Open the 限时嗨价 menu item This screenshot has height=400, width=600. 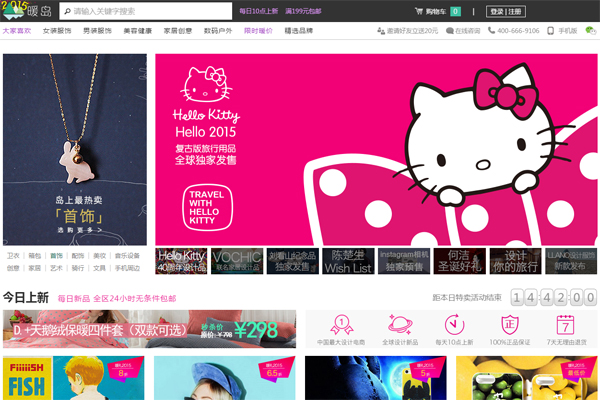(x=258, y=31)
